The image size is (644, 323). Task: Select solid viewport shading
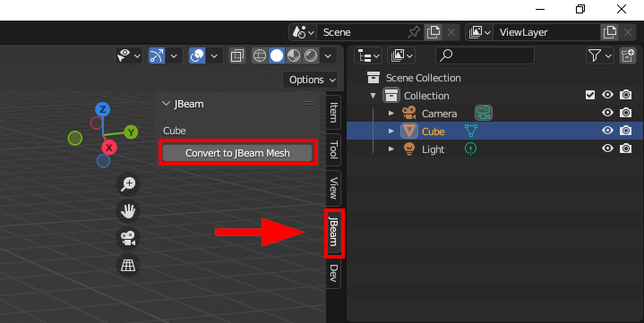(277, 55)
